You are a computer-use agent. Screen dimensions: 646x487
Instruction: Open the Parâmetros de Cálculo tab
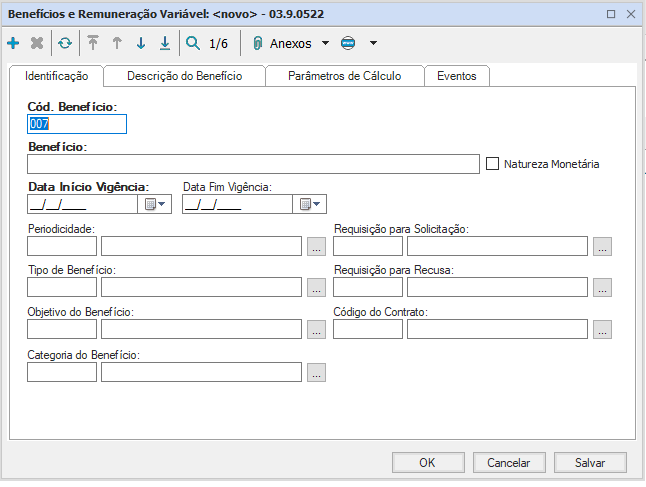tap(344, 76)
